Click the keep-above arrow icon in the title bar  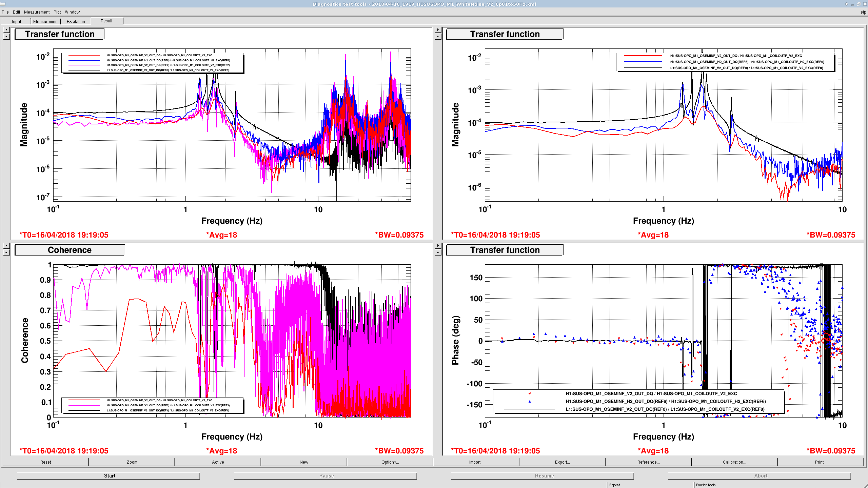(x=847, y=4)
